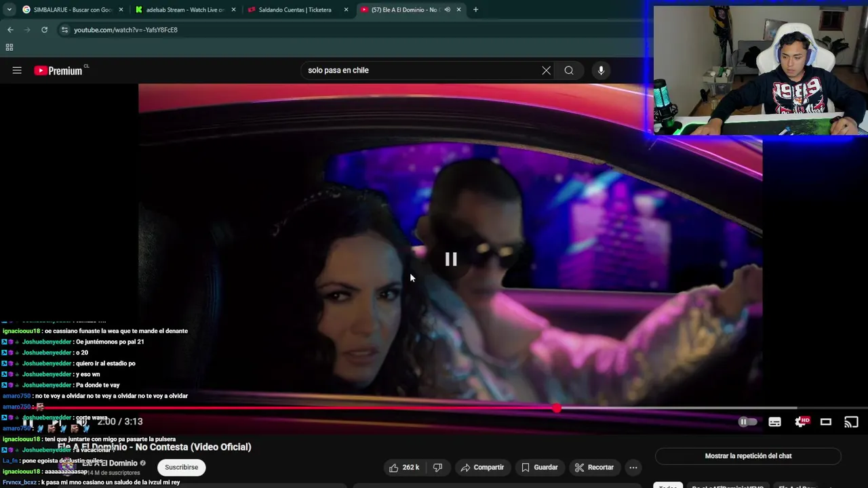Reload the page with the refresh icon
Image resolution: width=868 pixels, height=488 pixels.
coord(44,30)
